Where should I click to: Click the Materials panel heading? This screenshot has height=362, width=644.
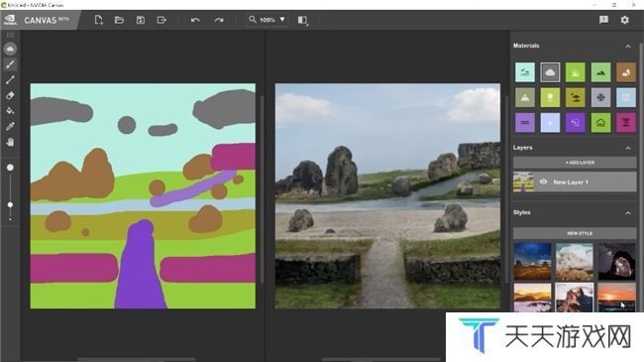click(526, 46)
